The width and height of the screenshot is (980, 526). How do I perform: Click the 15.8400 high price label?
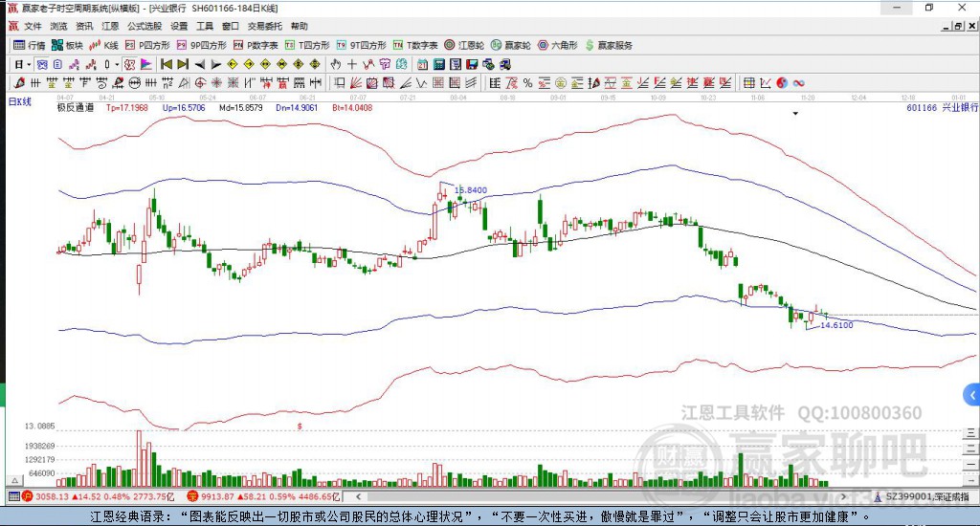pyautogui.click(x=471, y=190)
